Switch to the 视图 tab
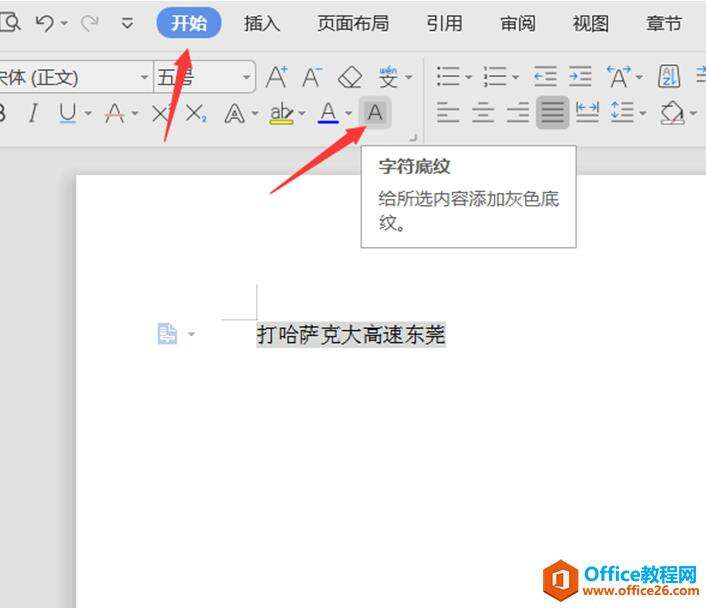This screenshot has height=608, width=706. pos(591,23)
